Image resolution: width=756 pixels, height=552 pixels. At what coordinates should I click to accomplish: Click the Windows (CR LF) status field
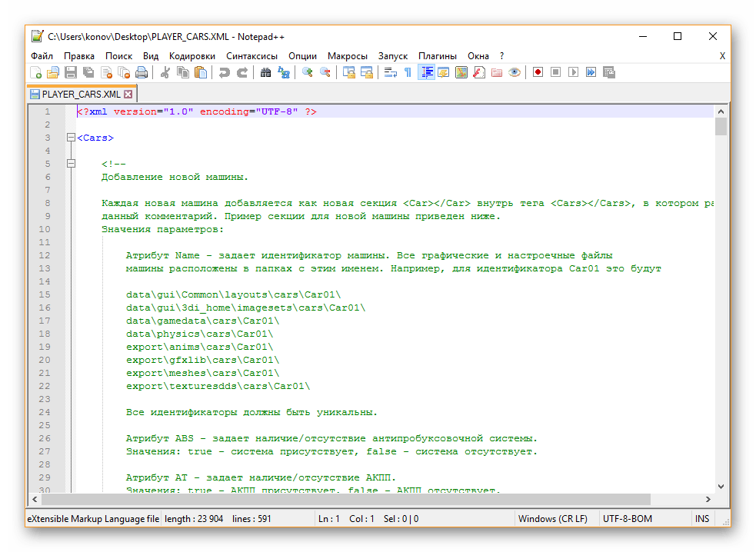[x=553, y=519]
